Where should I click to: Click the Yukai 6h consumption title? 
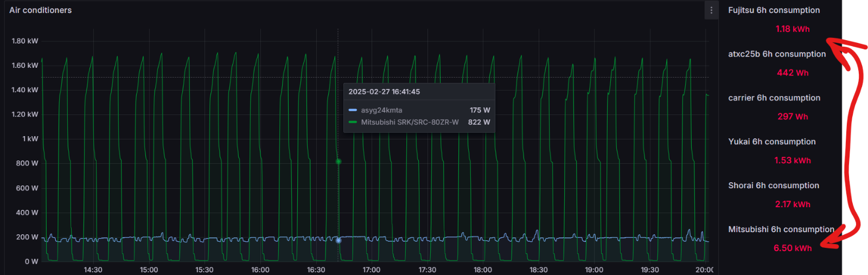771,142
